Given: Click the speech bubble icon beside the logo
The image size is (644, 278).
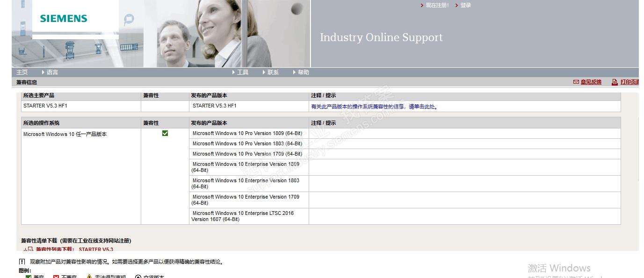Looking at the screenshot, I should (129, 19).
